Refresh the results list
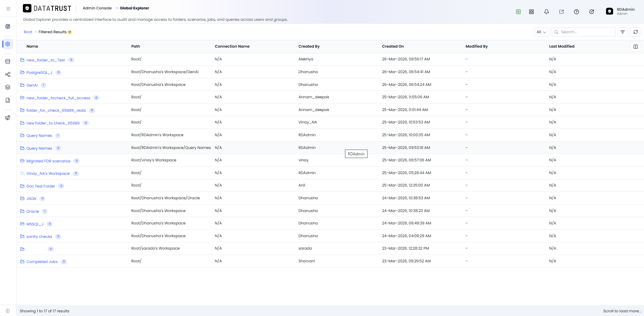644x316 pixels. tap(636, 32)
